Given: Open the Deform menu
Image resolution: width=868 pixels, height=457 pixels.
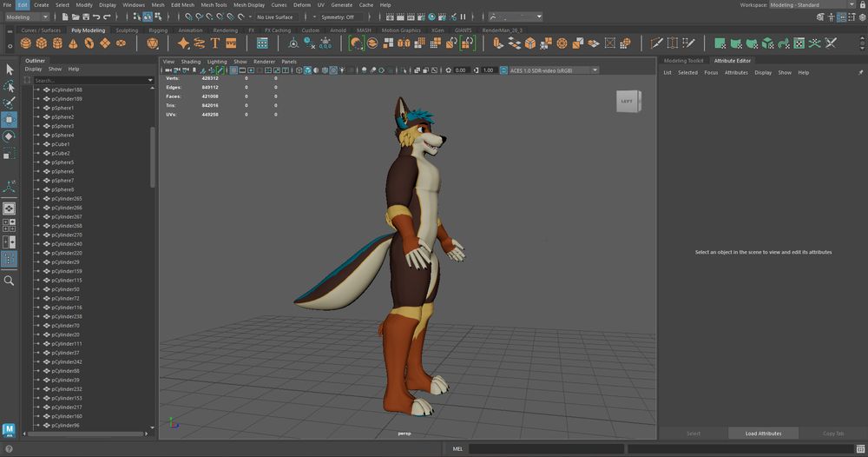Looking at the screenshot, I should tap(302, 5).
